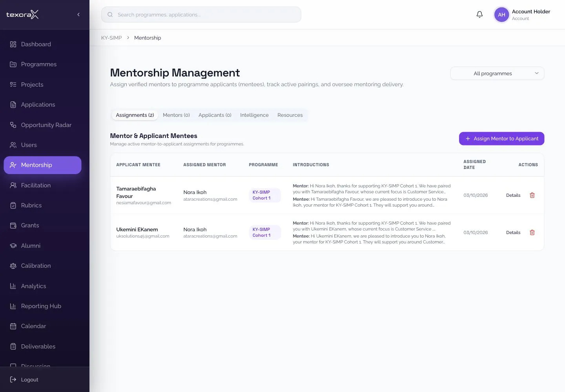Focus the search programmes field
This screenshot has height=392, width=565.
[x=201, y=15]
